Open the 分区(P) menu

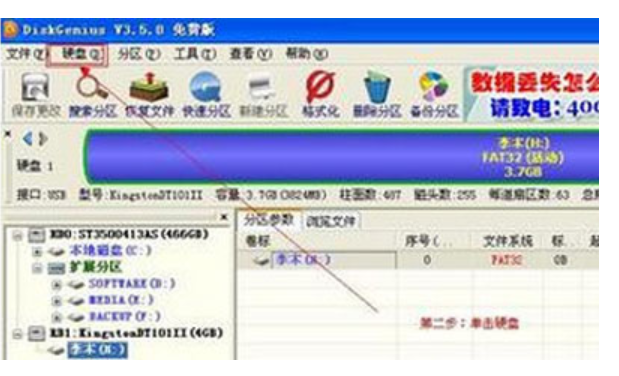coord(139,54)
